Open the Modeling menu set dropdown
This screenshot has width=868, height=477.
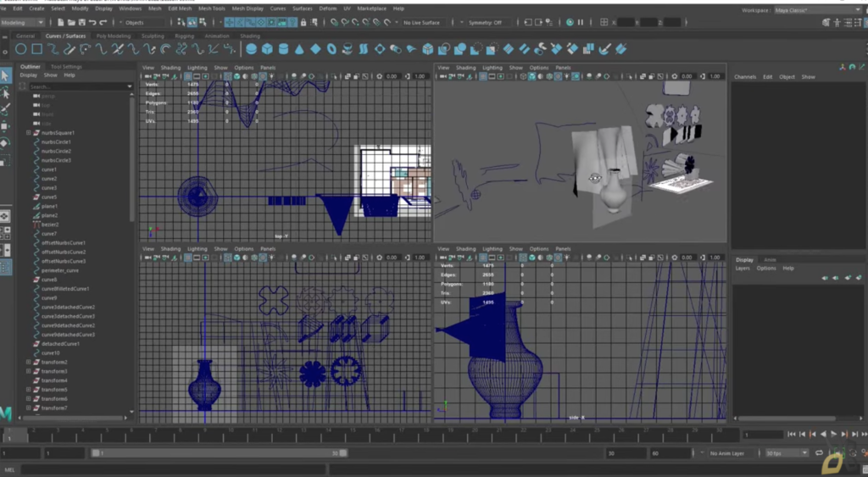(x=23, y=23)
